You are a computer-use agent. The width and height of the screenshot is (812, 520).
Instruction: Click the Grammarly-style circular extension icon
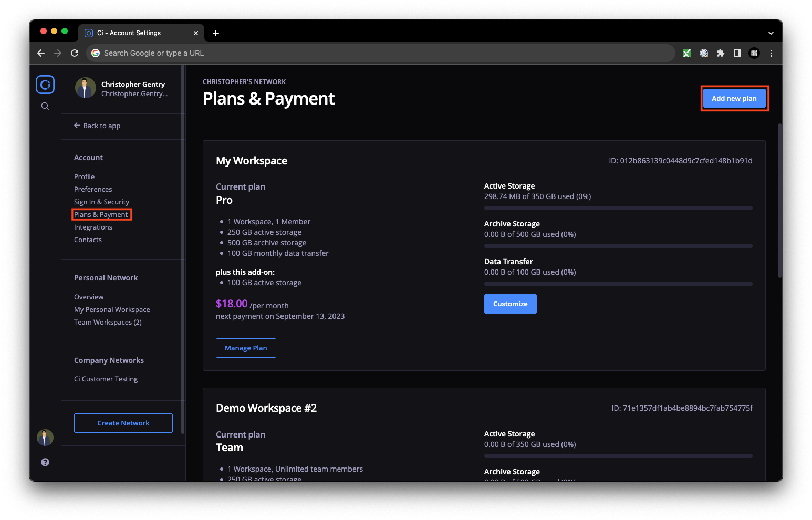(x=704, y=53)
